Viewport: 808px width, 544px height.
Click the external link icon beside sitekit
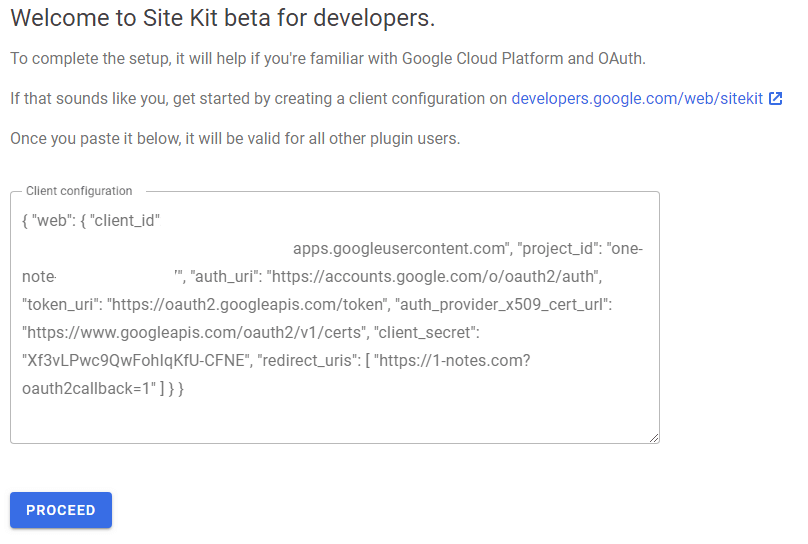[x=776, y=98]
